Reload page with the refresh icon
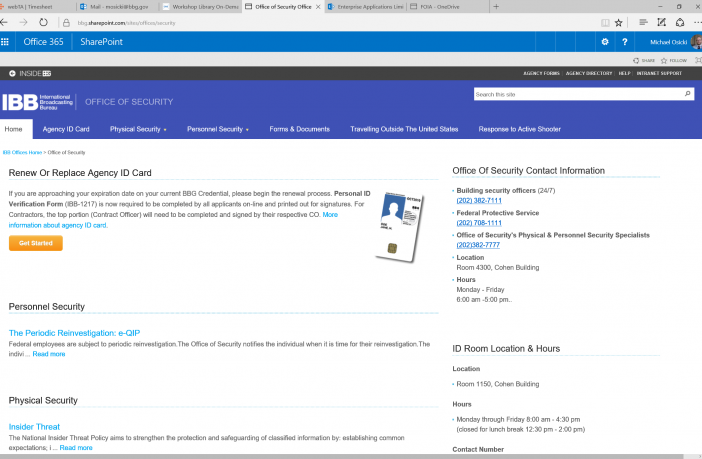 (43, 22)
